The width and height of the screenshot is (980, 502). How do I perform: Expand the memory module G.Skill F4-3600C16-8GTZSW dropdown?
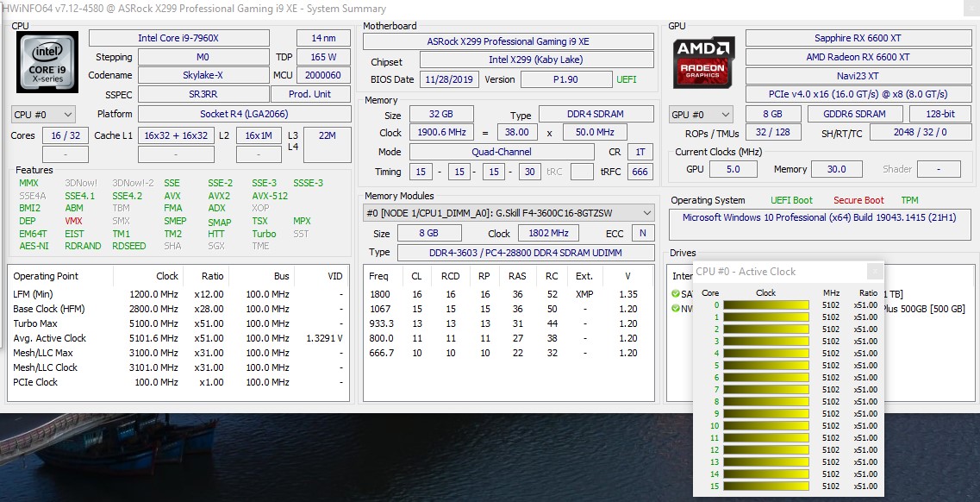tap(509, 213)
